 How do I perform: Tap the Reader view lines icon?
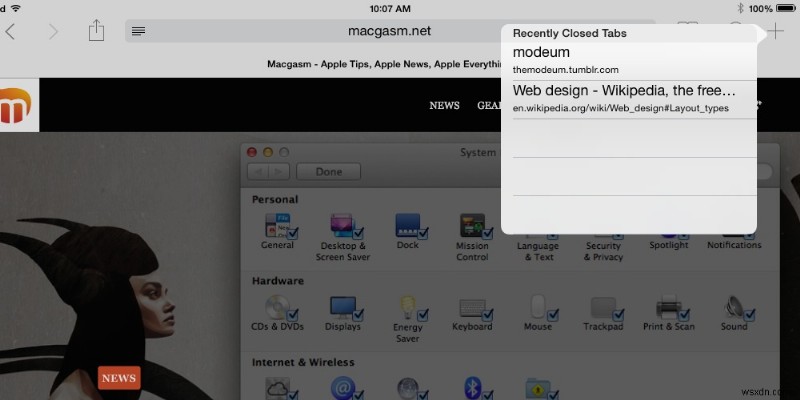[138, 32]
